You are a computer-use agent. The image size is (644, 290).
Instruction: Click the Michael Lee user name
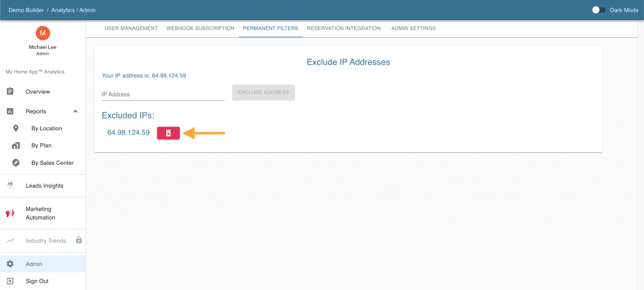coord(43,47)
